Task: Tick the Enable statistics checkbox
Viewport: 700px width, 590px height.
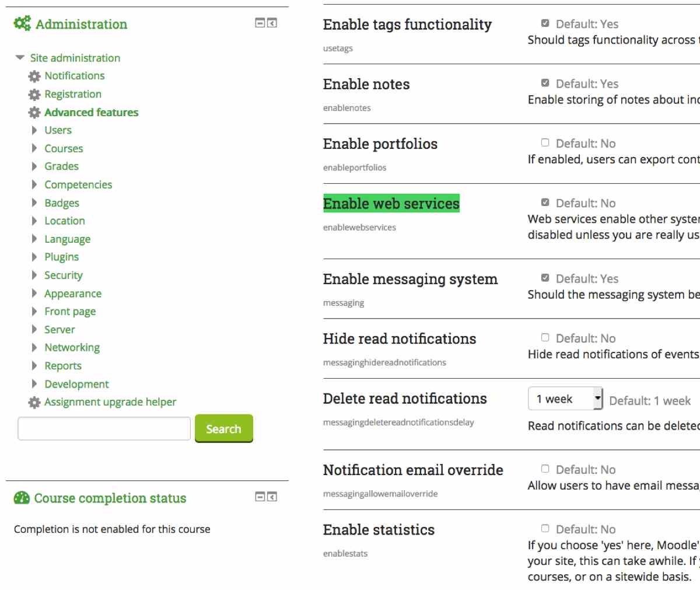Action: [545, 529]
